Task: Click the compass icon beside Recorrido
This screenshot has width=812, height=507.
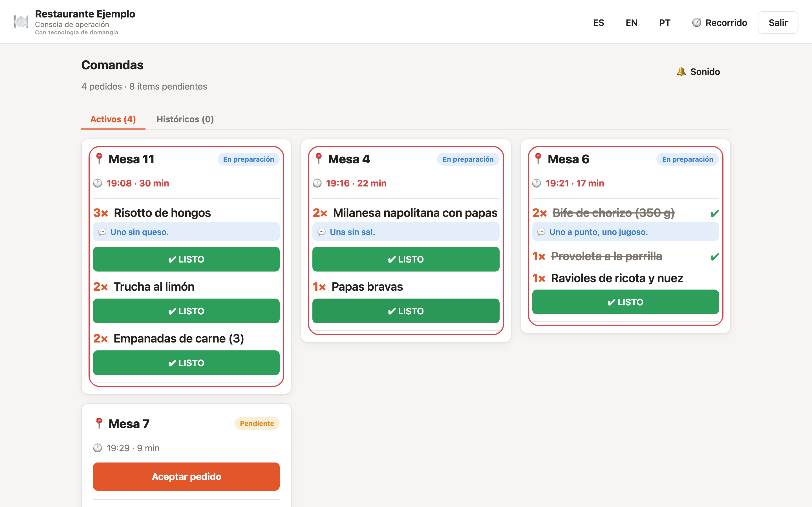Action: (697, 23)
